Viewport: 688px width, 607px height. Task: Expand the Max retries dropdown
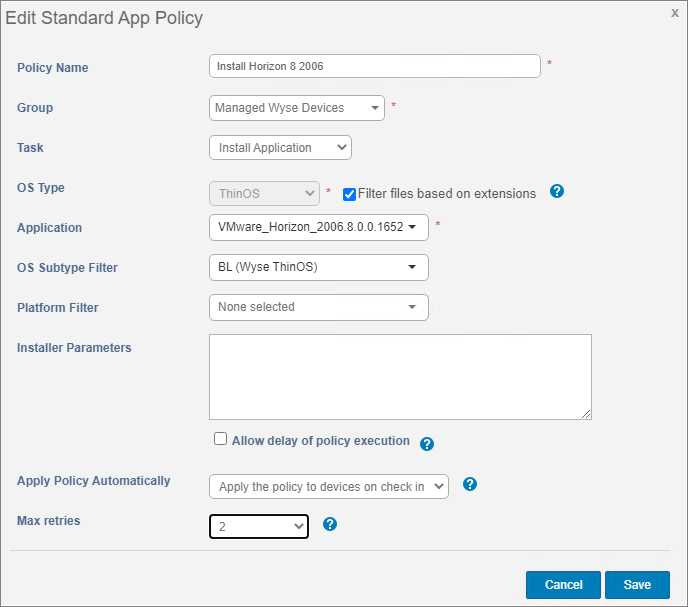pos(258,526)
